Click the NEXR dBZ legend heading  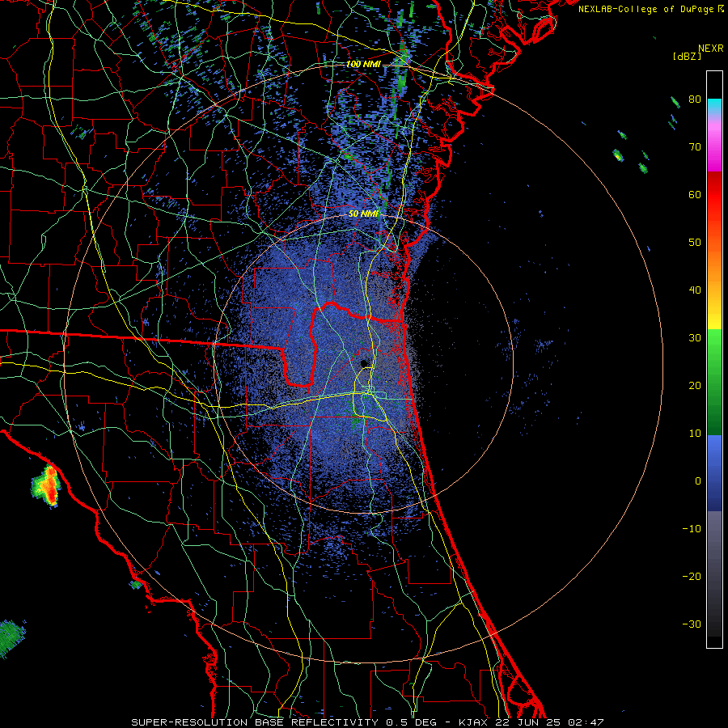[x=698, y=52]
